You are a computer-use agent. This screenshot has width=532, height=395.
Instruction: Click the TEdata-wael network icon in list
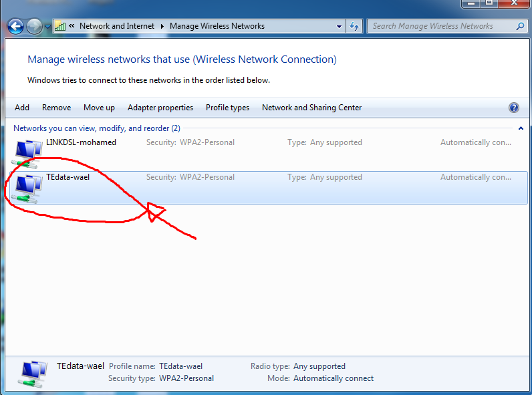pyautogui.click(x=27, y=188)
